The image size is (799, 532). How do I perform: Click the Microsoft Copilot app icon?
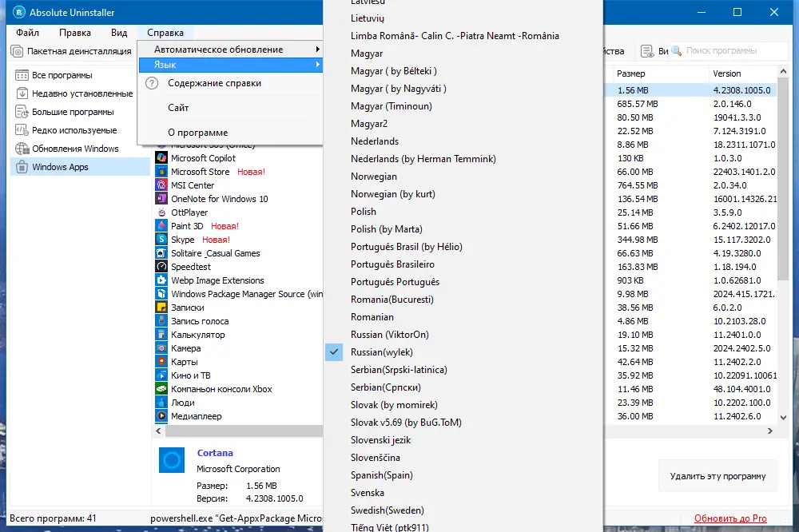pos(161,158)
